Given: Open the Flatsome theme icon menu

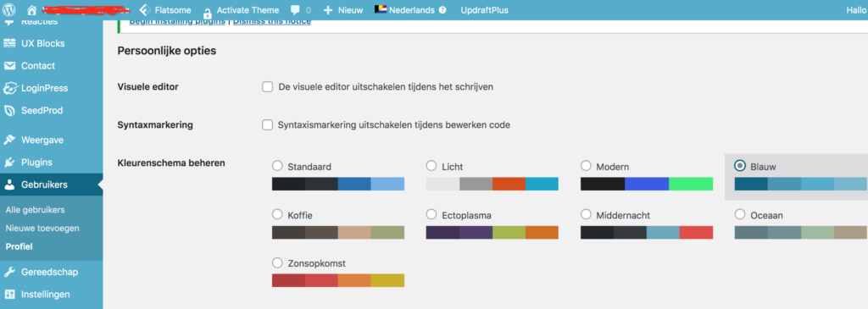Looking at the screenshot, I should click(x=144, y=10).
